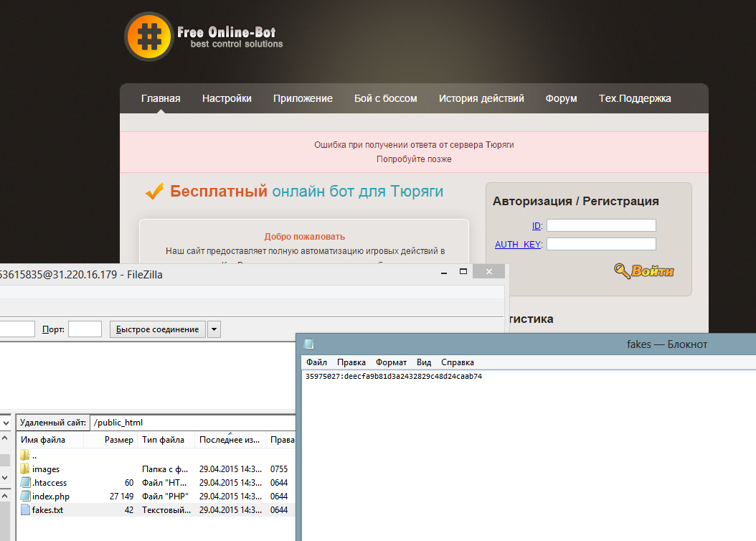Open the Правка menu in Notepad
The height and width of the screenshot is (541, 756).
click(351, 362)
